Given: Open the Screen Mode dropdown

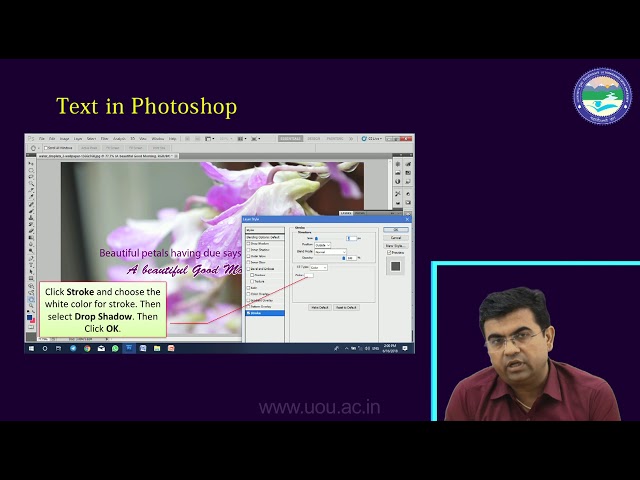Looking at the screenshot, I should click(256, 139).
